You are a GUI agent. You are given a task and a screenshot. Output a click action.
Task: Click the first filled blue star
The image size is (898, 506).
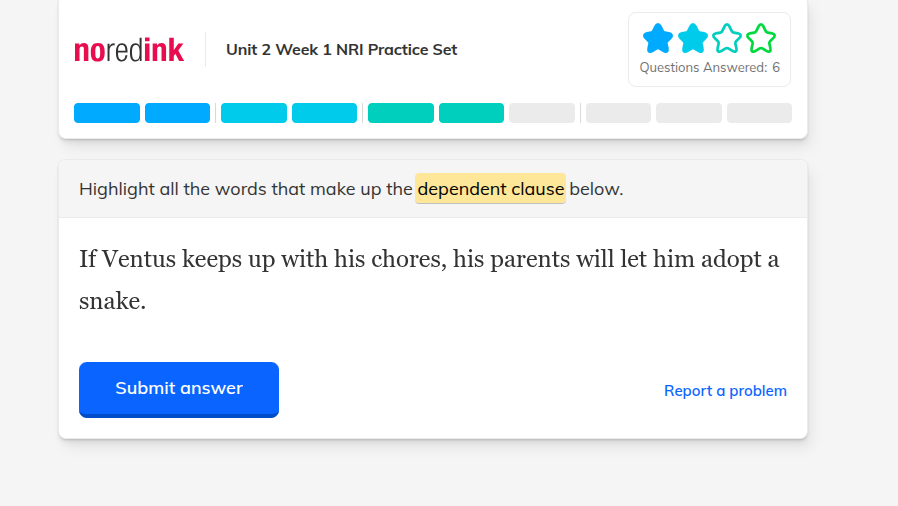[x=658, y=38]
